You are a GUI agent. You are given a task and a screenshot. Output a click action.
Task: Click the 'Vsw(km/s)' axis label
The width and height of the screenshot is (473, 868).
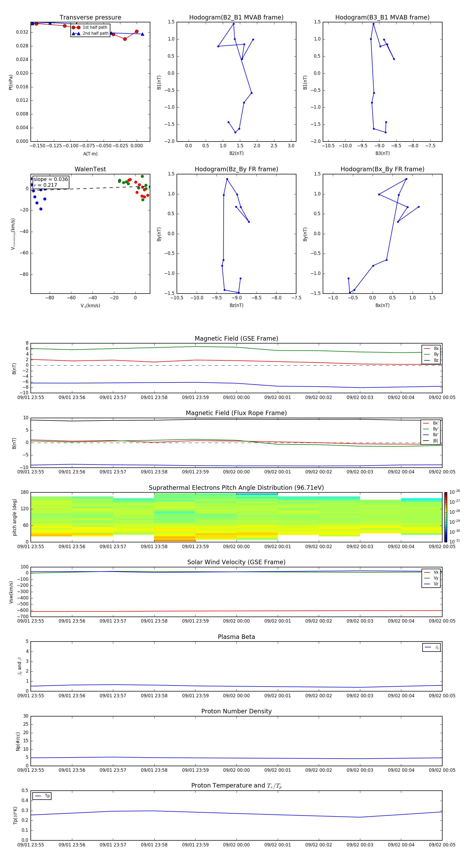[x=11, y=592]
